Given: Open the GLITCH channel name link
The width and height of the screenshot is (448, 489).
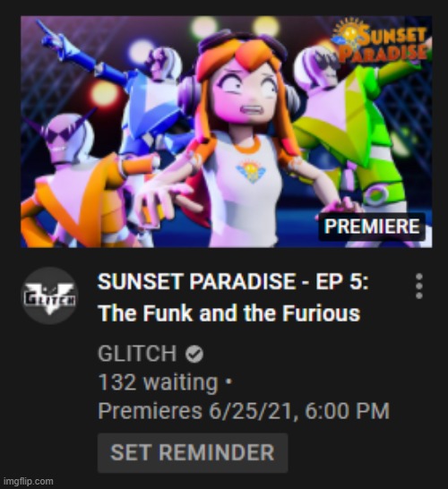Looking at the screenshot, I should tap(137, 354).
